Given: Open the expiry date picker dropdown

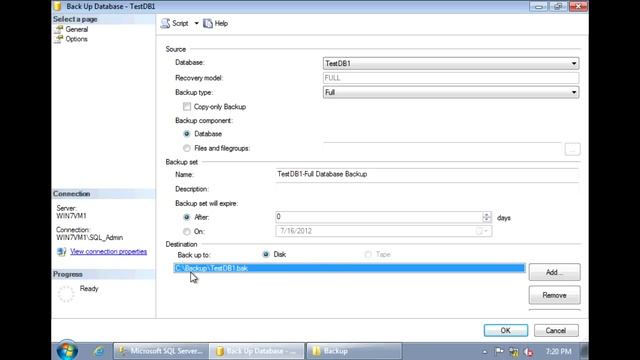Looking at the screenshot, I should (x=483, y=231).
